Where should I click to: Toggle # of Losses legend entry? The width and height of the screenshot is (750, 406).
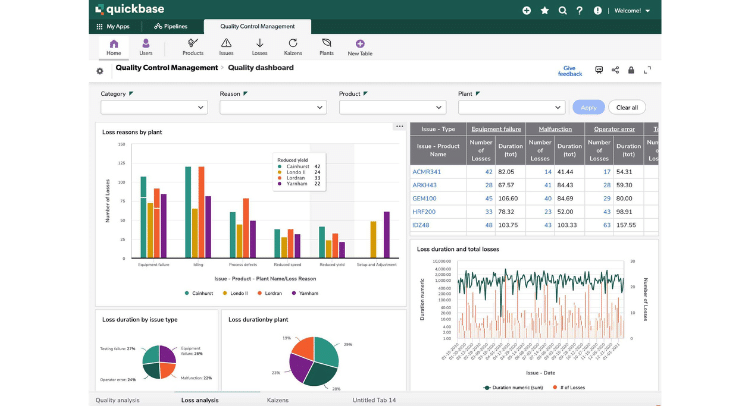click(569, 387)
